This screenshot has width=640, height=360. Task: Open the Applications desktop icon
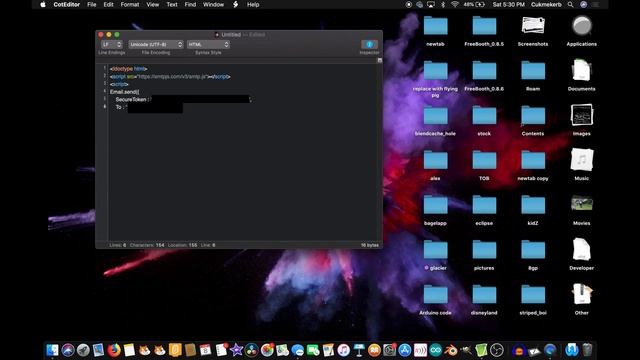pyautogui.click(x=582, y=26)
